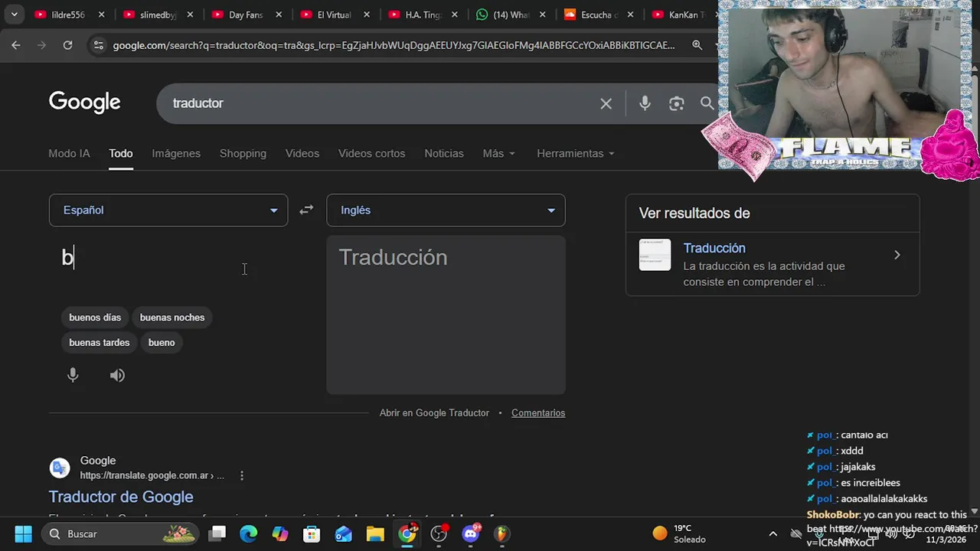Screen dimensions: 980x551
Task: Switch to the lildre556 YouTube tab
Action: point(67,15)
